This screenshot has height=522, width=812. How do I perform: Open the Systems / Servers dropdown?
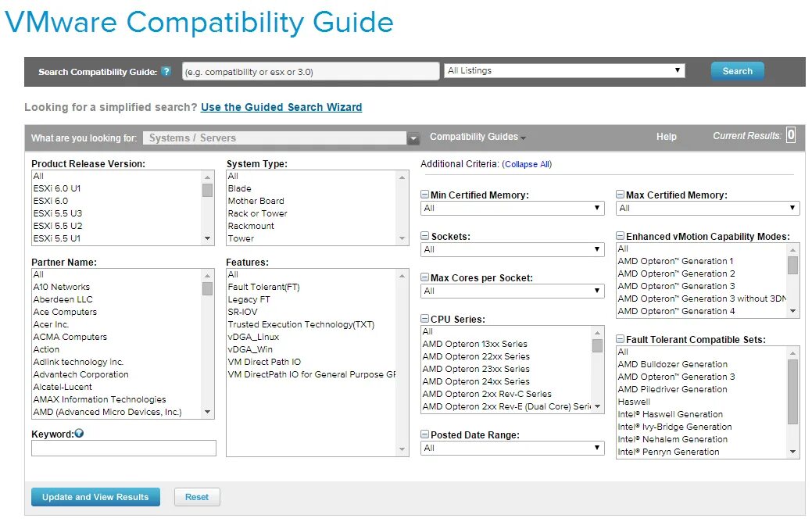pyautogui.click(x=281, y=138)
